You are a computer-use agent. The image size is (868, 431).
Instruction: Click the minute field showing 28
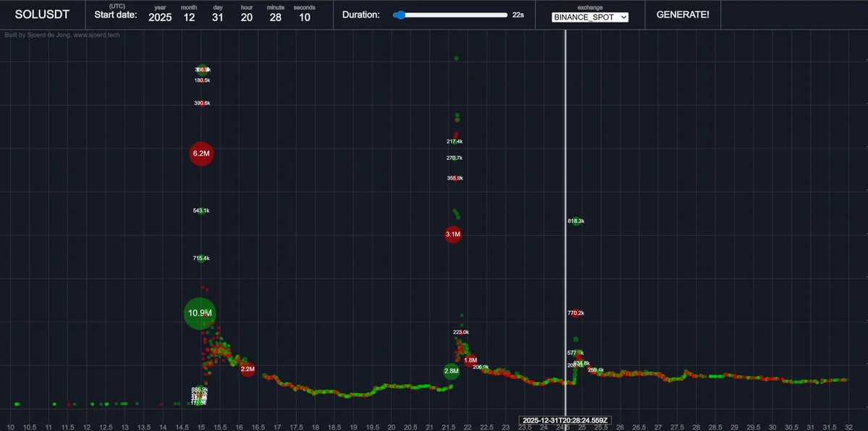[x=275, y=17]
